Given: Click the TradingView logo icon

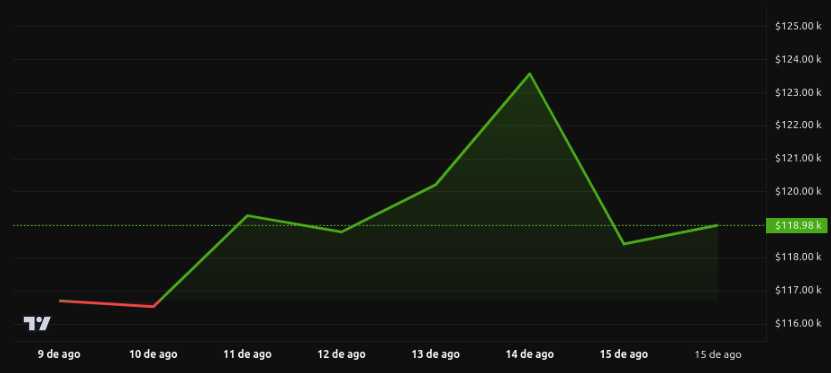Looking at the screenshot, I should coord(37,323).
